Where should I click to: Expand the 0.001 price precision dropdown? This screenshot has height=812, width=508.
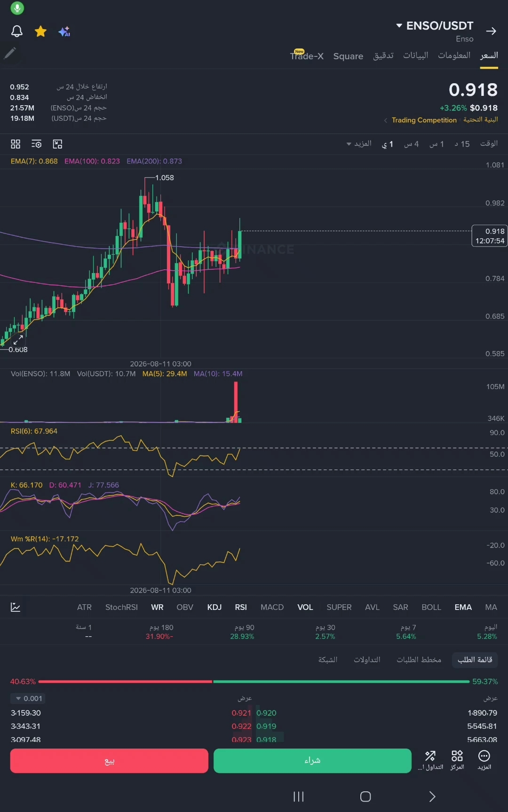point(28,698)
